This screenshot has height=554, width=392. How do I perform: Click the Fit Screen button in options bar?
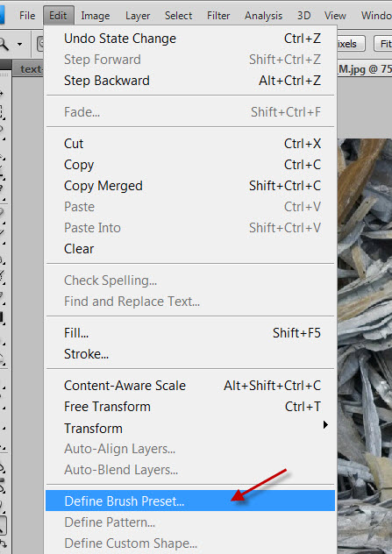(383, 44)
